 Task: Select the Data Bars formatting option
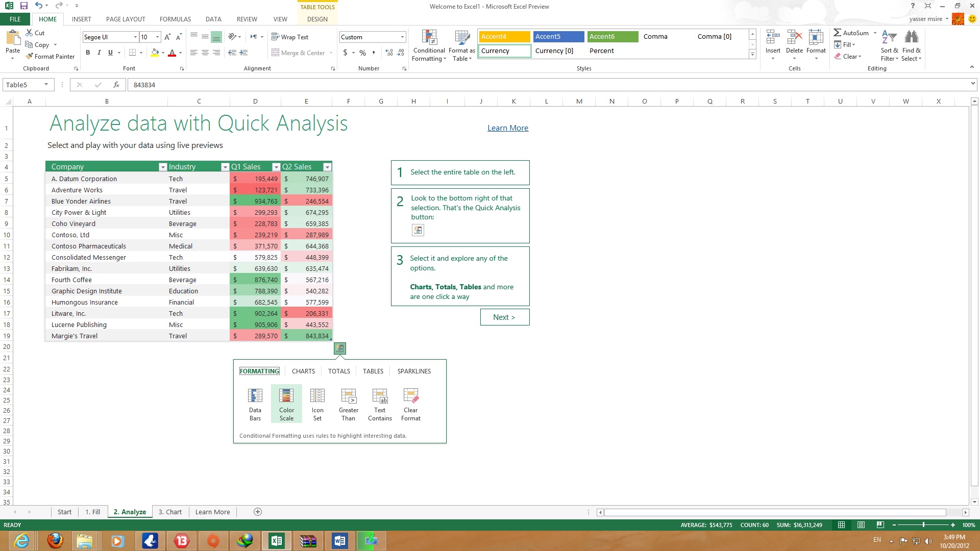(x=255, y=404)
